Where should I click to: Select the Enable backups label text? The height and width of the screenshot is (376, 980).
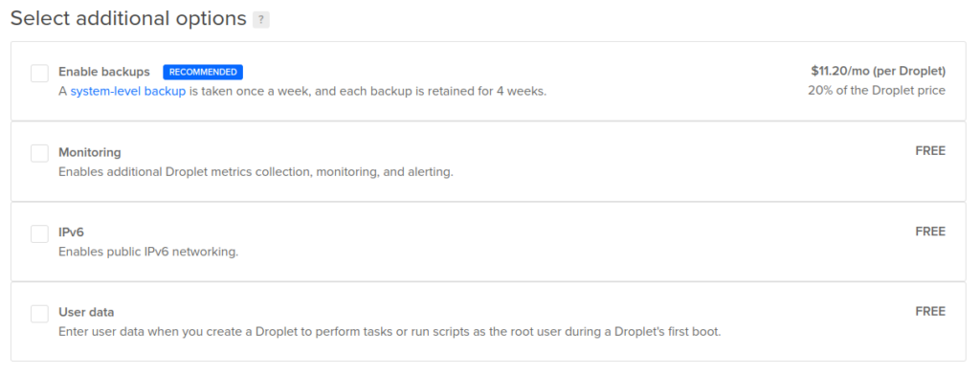(103, 72)
